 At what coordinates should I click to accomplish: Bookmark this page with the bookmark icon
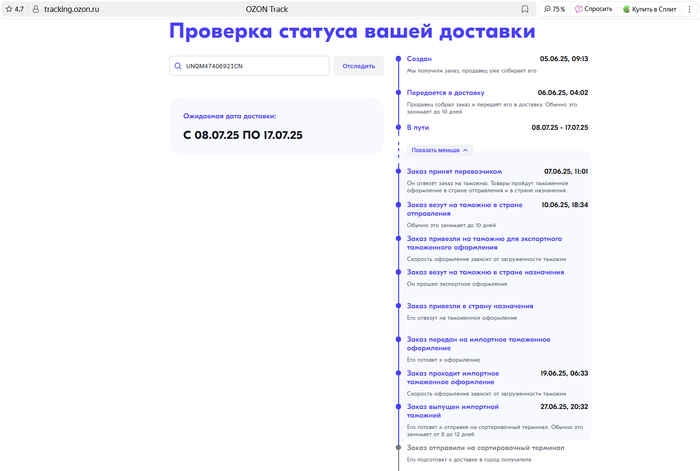(526, 9)
